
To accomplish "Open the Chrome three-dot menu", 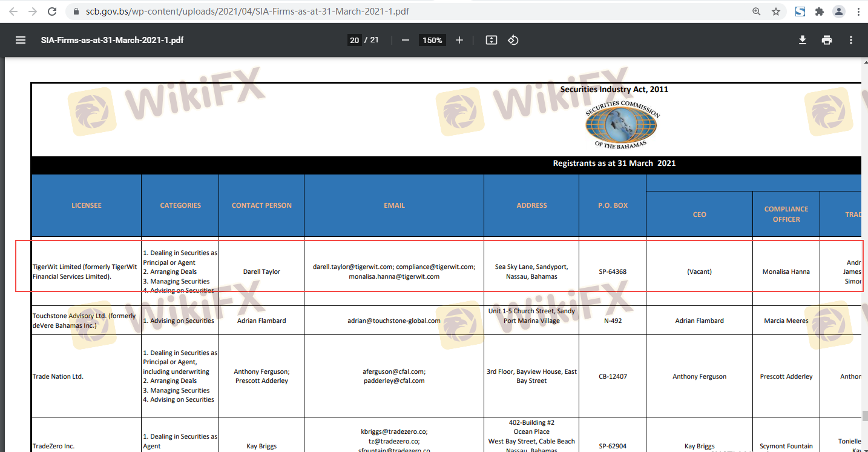I will 858,12.
